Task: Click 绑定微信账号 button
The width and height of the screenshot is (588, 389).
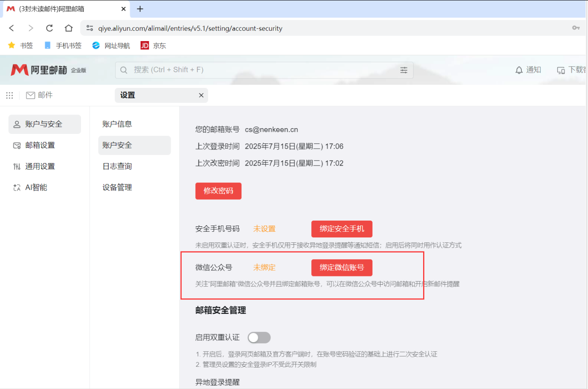Action: pos(342,267)
